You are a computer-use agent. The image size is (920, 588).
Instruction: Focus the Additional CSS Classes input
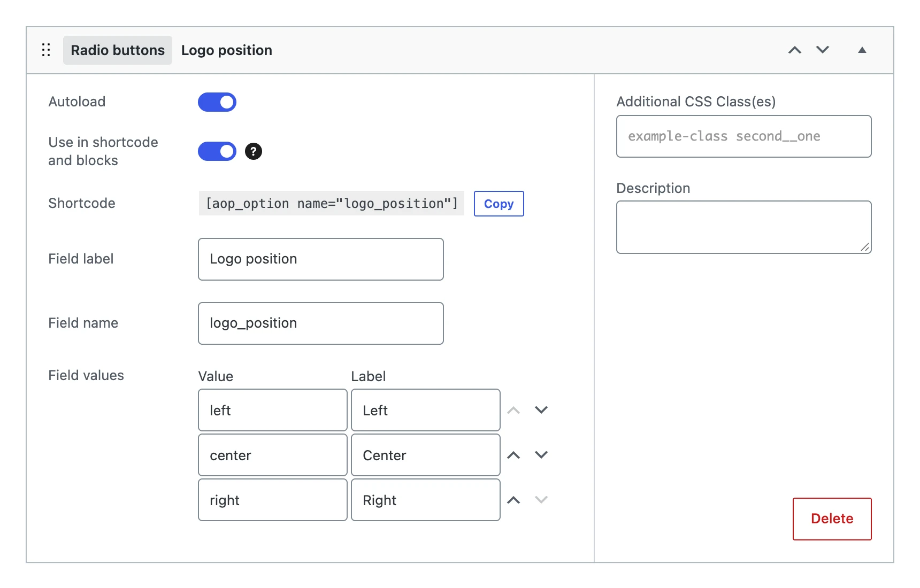click(x=744, y=136)
